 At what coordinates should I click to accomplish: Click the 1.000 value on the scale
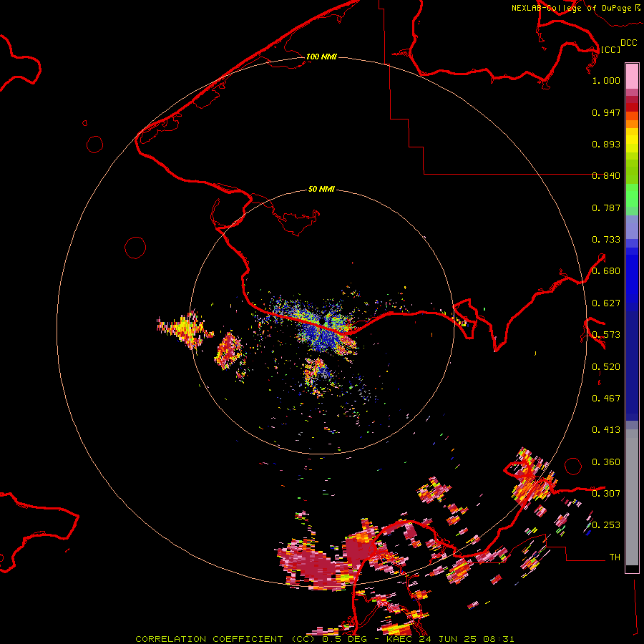[606, 80]
